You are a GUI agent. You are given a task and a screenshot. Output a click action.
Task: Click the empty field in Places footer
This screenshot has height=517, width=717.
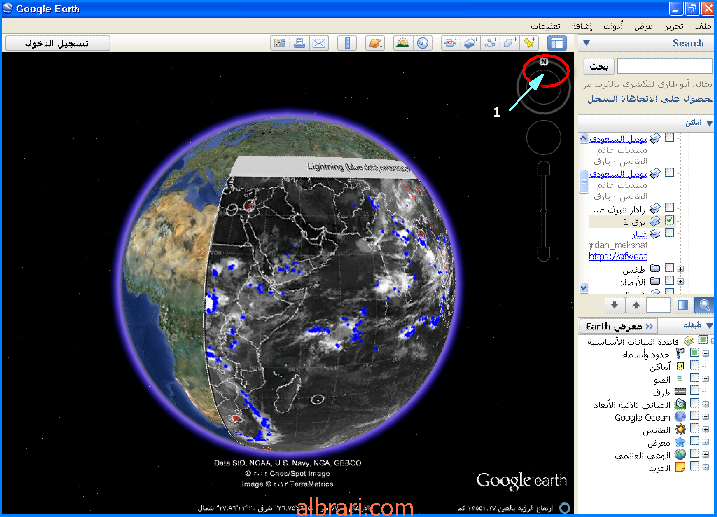tap(658, 305)
